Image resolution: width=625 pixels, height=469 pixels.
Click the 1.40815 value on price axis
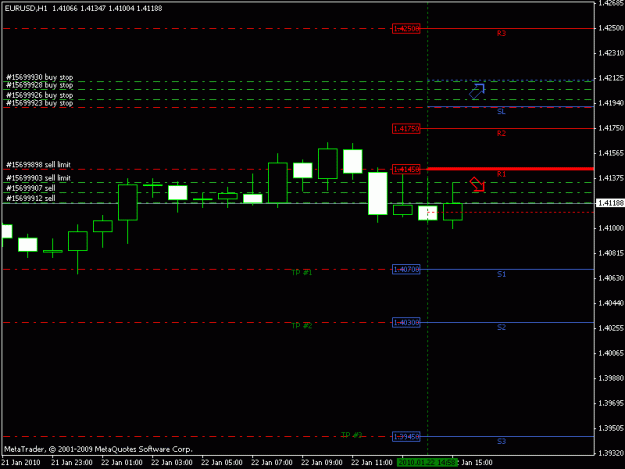[x=611, y=253]
